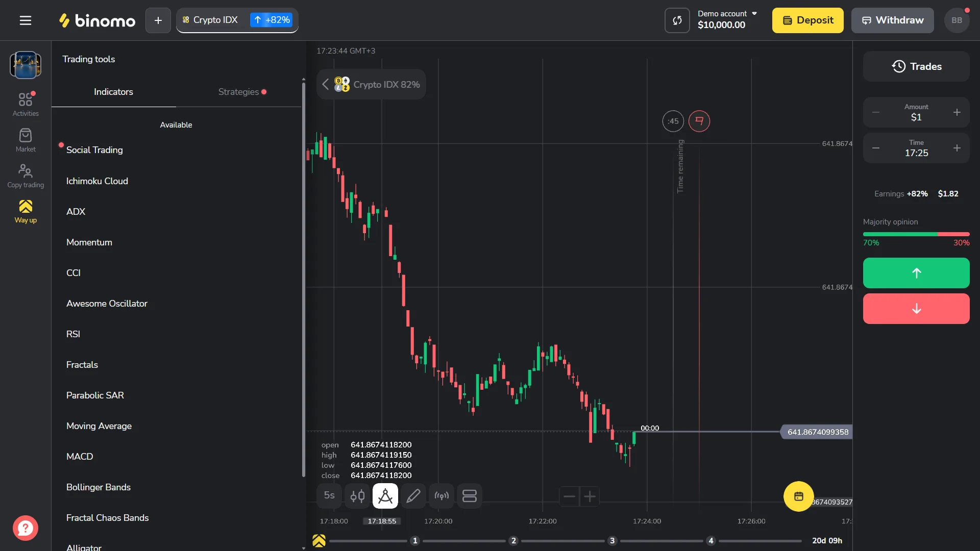This screenshot has height=551, width=980.
Task: Select the Way up sidebar icon
Action: point(26,211)
